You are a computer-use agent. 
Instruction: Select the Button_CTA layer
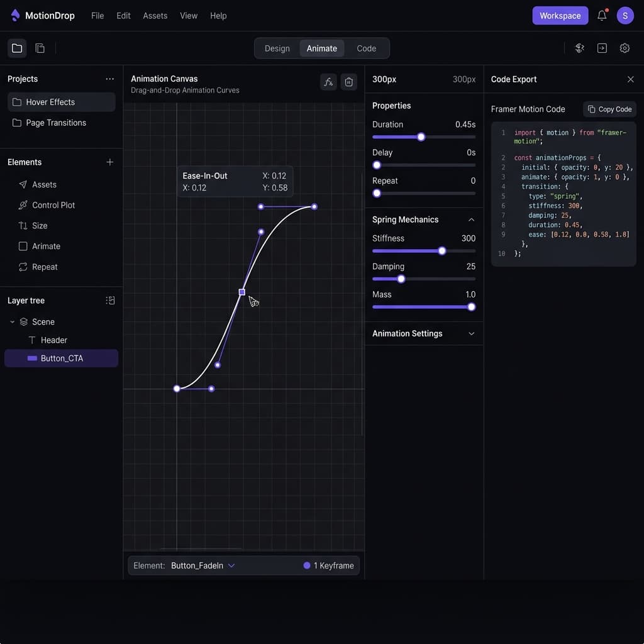click(x=62, y=358)
